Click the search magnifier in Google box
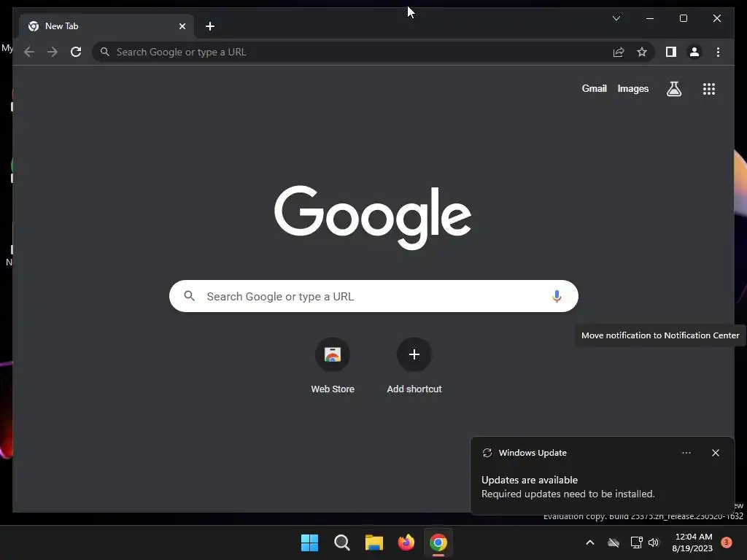This screenshot has width=747, height=560. click(189, 296)
